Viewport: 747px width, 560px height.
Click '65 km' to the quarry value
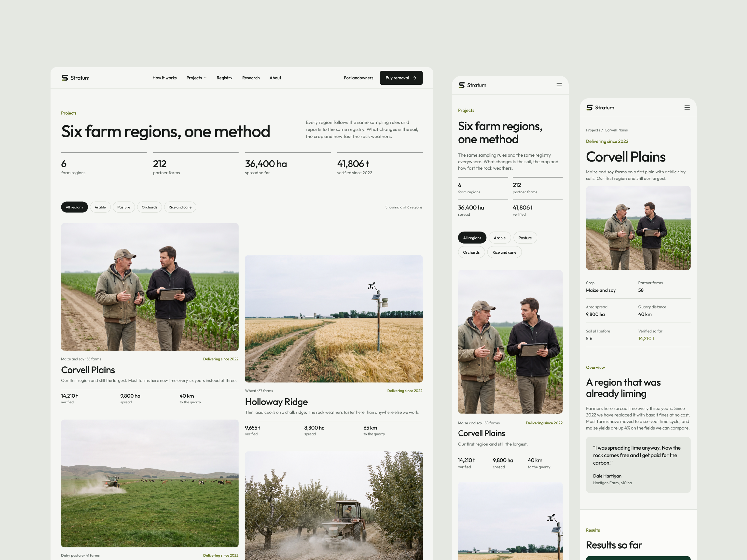[x=370, y=428]
